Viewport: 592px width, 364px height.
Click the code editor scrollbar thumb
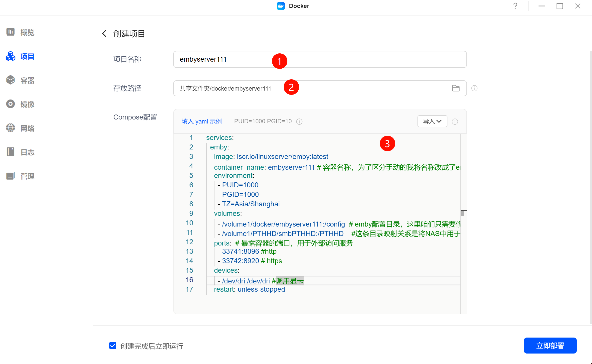[x=462, y=214]
